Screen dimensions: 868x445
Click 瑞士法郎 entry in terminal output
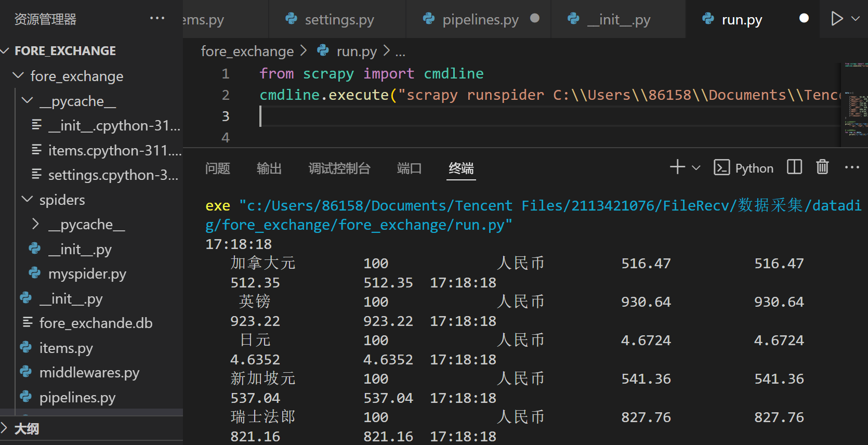[x=263, y=417]
